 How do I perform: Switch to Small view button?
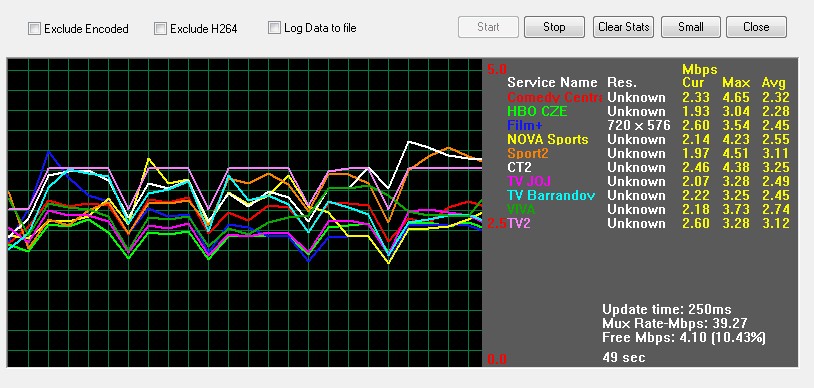coord(690,27)
